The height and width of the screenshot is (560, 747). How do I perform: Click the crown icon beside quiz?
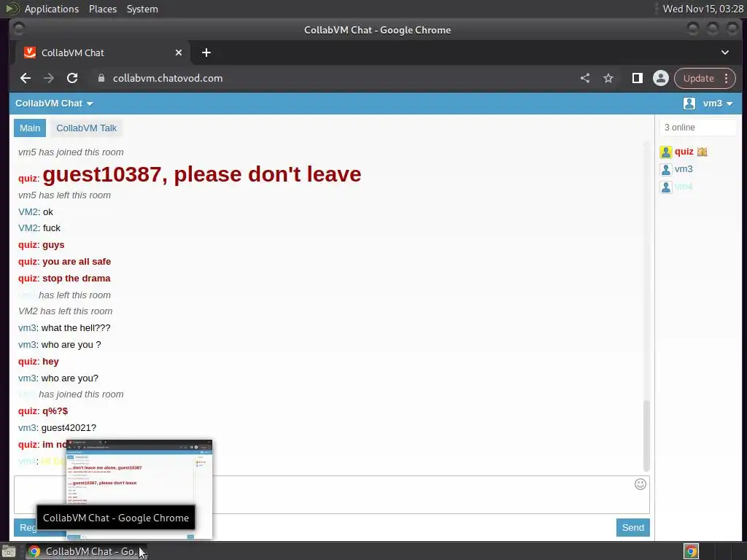click(x=703, y=152)
